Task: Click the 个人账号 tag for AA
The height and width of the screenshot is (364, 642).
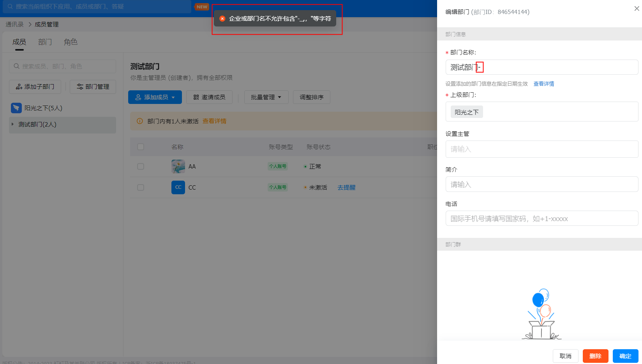Action: click(x=278, y=166)
